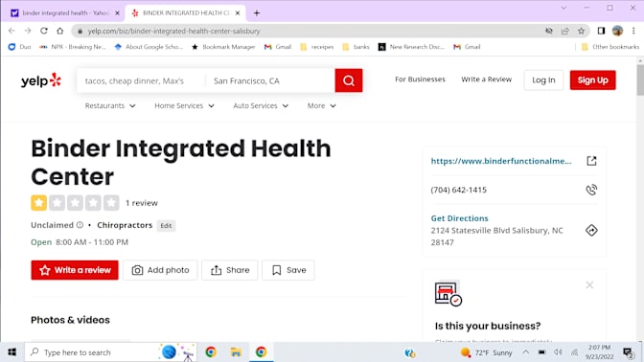Click the share page icon in address bar

click(565, 31)
